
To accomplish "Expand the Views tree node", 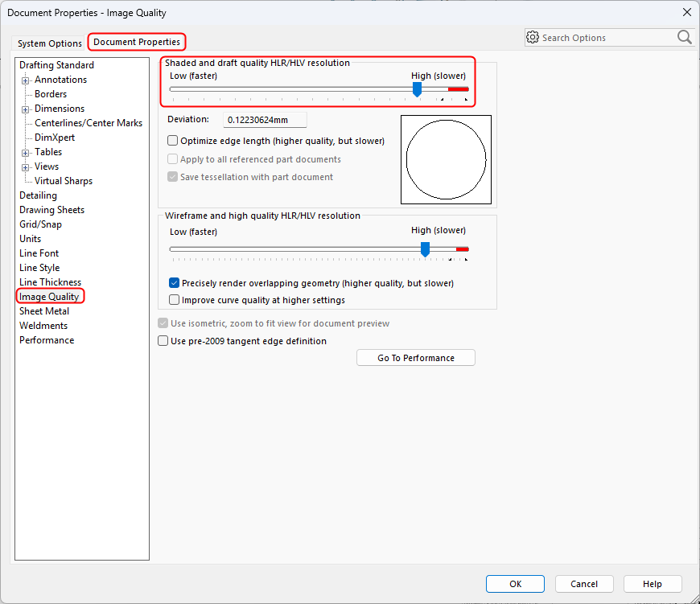I will (26, 166).
